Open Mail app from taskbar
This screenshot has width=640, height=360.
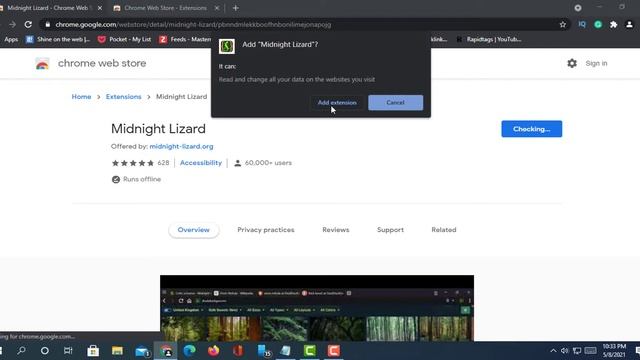[x=142, y=351]
